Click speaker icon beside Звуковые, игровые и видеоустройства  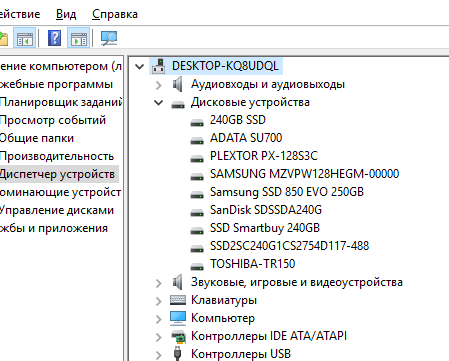pos(178,282)
